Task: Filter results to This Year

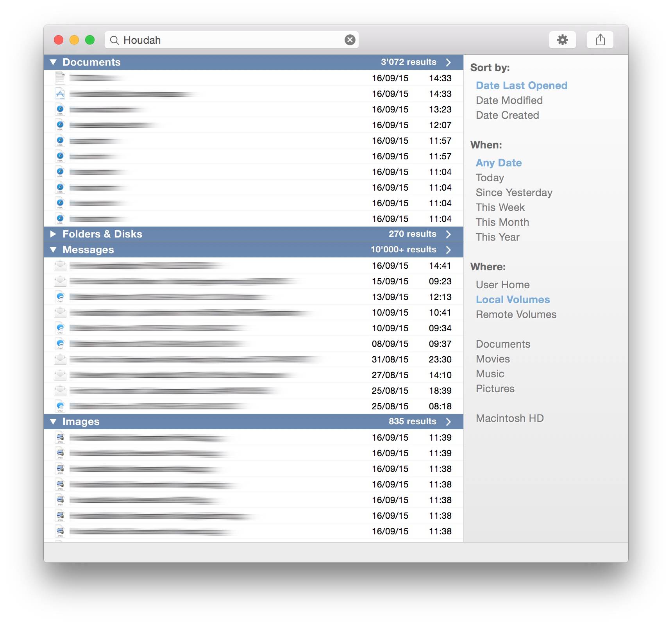Action: (x=497, y=237)
